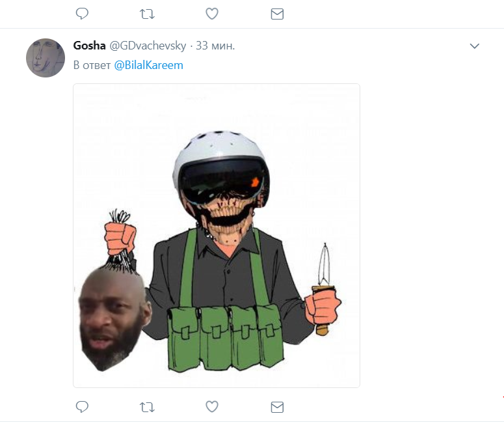Viewport: 504px width, 431px height.
Task: Toggle the heart like on Gosha's tweet
Action: coord(212,407)
